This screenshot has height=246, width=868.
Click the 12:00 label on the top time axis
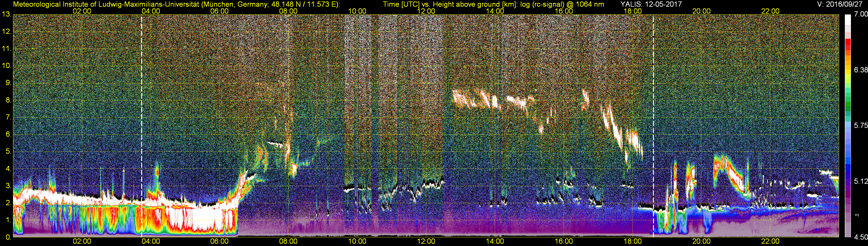426,11
